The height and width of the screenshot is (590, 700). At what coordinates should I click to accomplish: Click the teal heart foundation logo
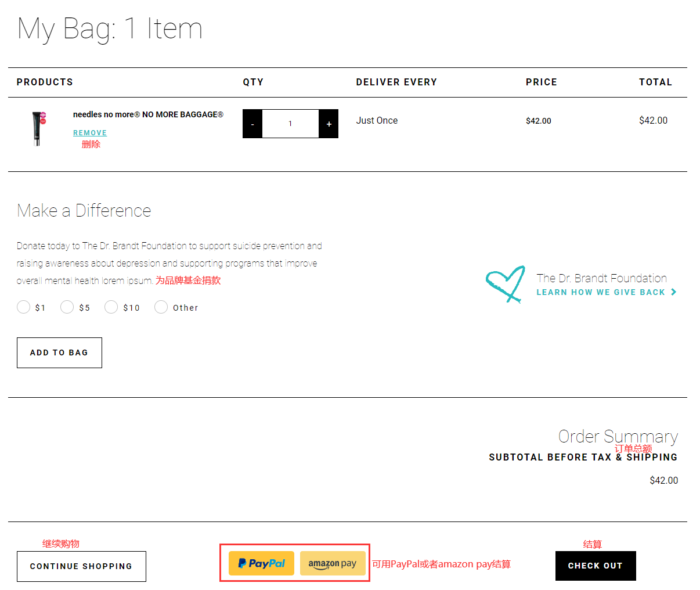point(505,284)
